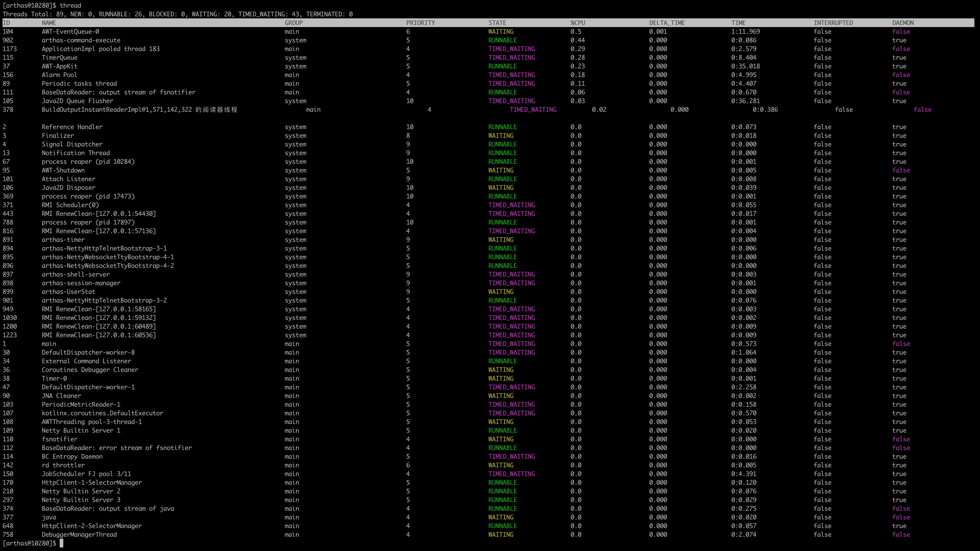The image size is (980, 551).
Task: Click the PRIORITY column header
Action: pyautogui.click(x=420, y=23)
